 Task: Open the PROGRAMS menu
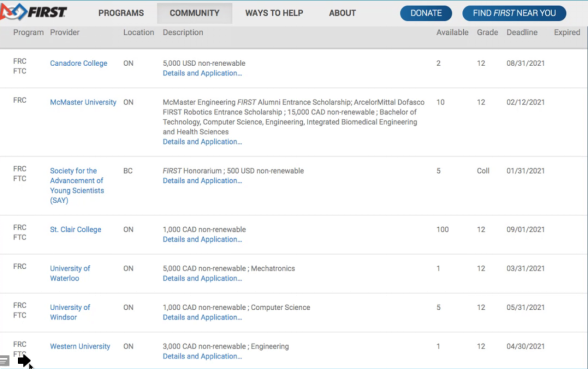click(x=121, y=13)
